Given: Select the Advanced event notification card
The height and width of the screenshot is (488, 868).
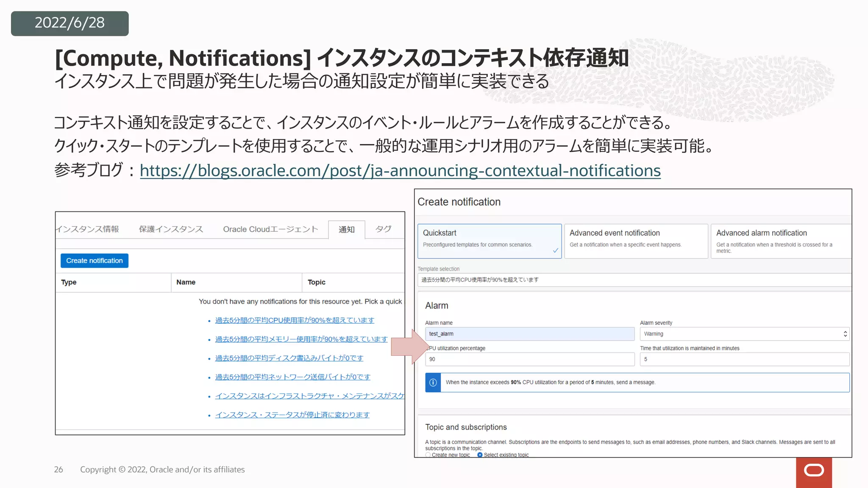Looking at the screenshot, I should tap(636, 241).
